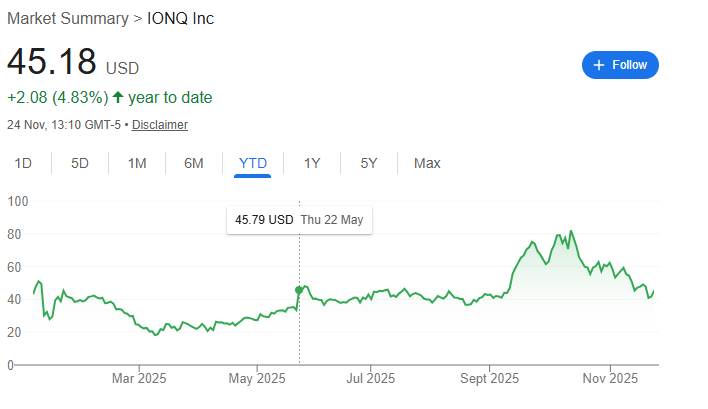Click the plus icon on Follow button
The width and height of the screenshot is (708, 409).
[x=599, y=65]
